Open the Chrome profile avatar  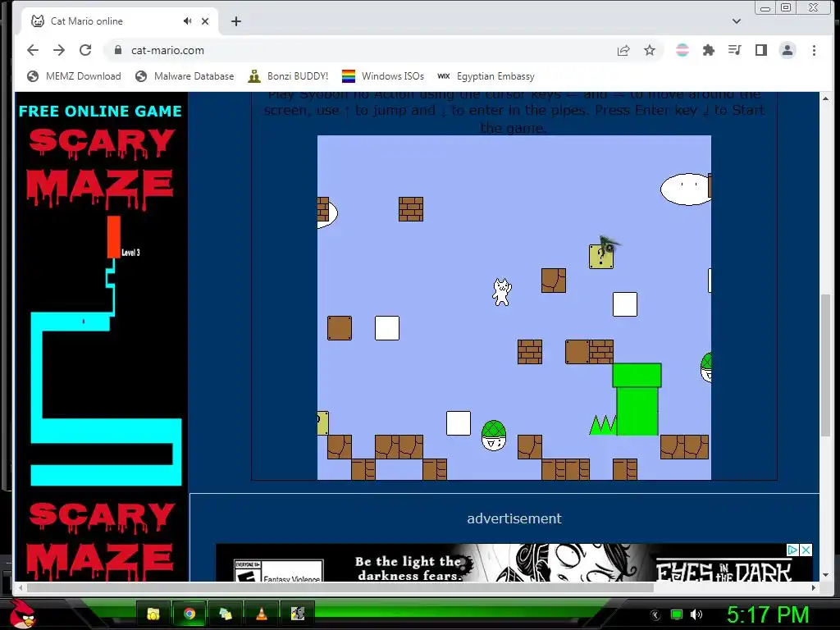click(x=787, y=50)
